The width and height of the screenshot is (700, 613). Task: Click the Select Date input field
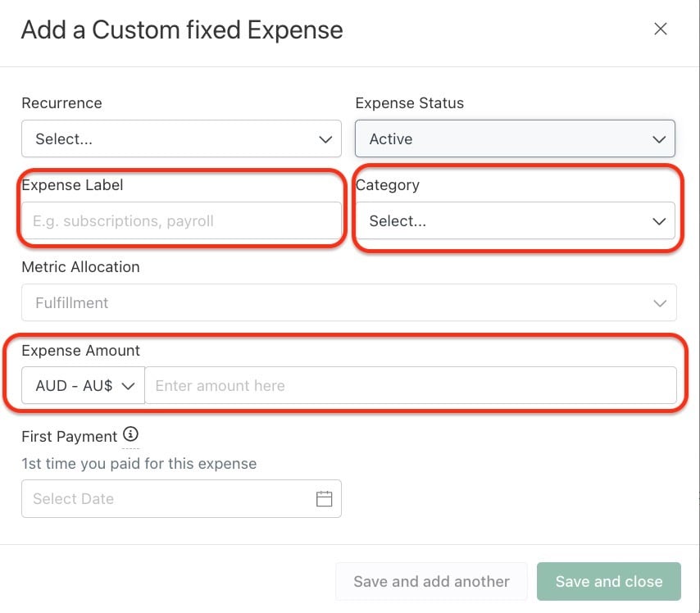(181, 499)
